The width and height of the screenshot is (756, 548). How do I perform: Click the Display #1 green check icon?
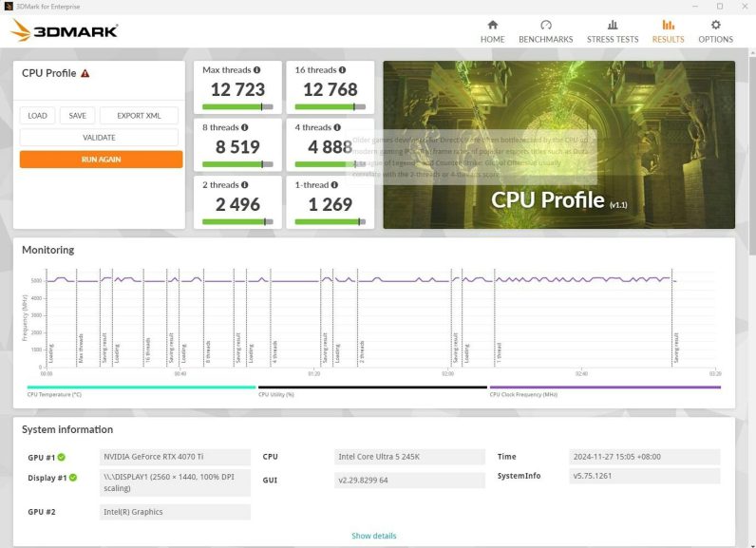[x=73, y=478]
